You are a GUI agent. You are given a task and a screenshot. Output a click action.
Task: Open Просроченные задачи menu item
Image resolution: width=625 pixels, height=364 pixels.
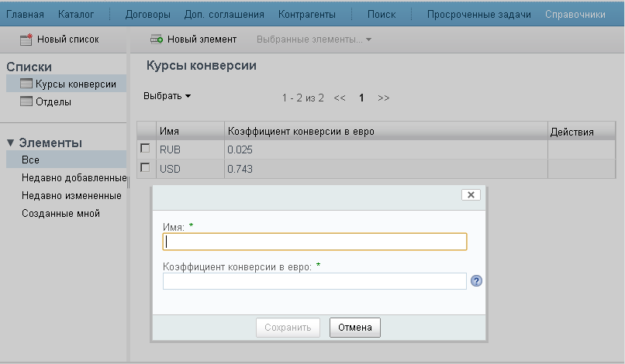click(479, 15)
